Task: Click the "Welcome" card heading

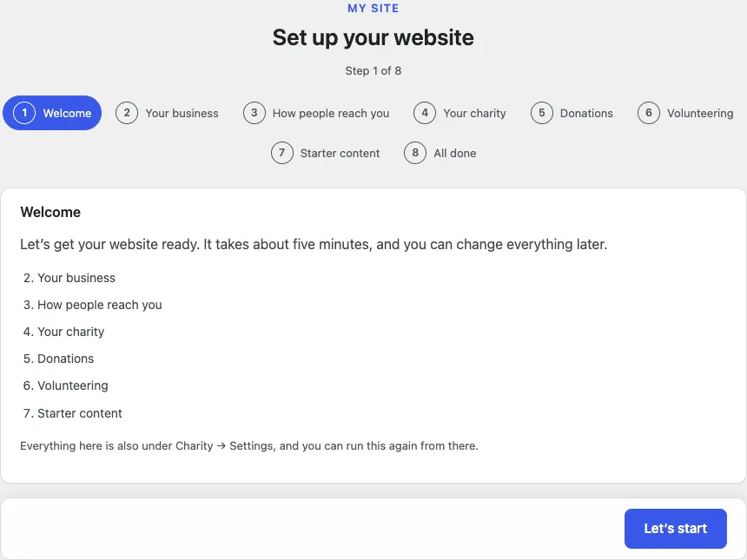Action: point(50,212)
